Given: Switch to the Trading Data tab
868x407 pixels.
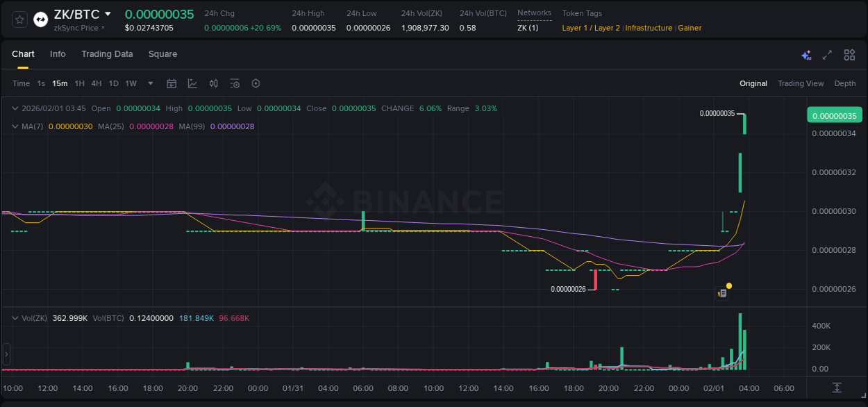Looking at the screenshot, I should click(107, 53).
